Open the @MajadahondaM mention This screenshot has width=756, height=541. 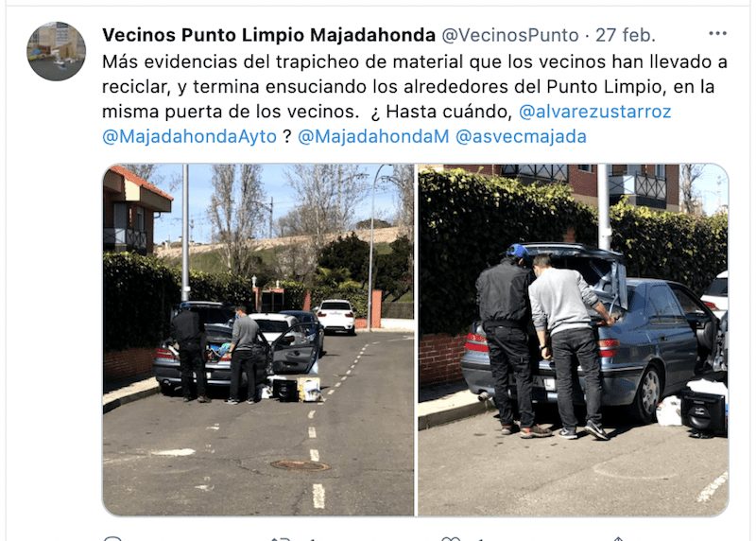pyautogui.click(x=373, y=136)
